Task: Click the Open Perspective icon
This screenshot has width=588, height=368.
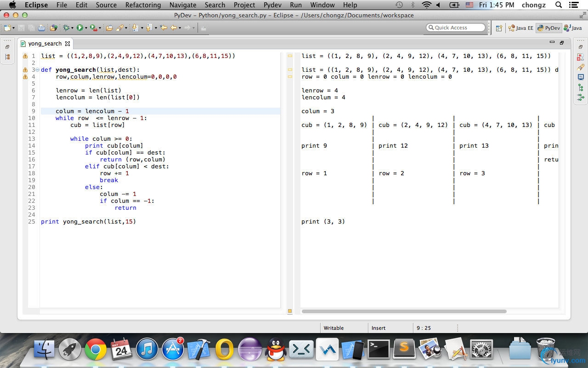Action: point(499,28)
